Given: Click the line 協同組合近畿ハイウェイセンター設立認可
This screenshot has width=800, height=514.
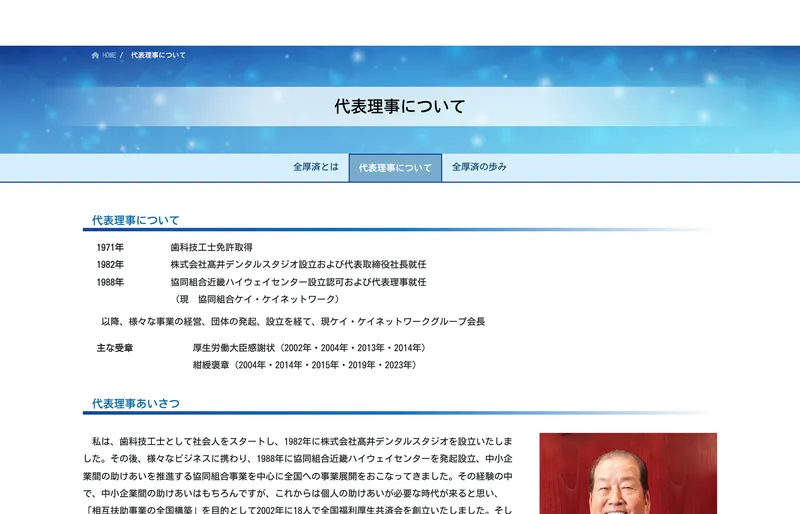Looking at the screenshot, I should click(298, 282).
